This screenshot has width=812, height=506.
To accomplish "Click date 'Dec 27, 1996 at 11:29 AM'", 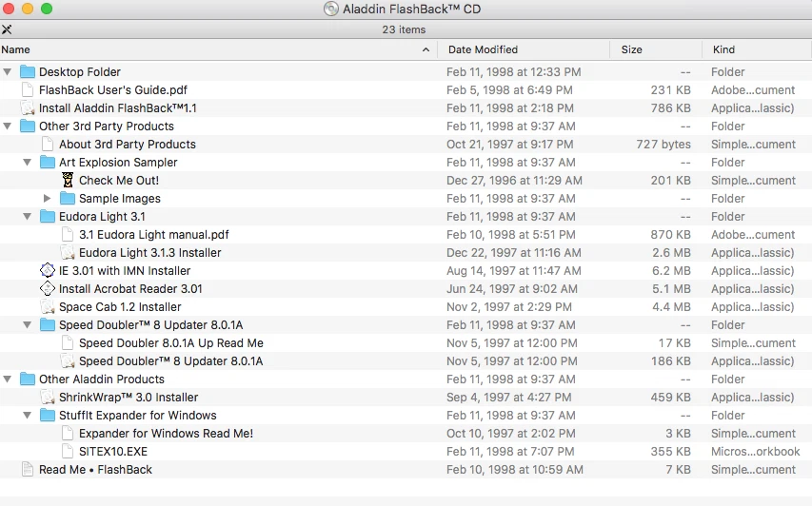I will [514, 181].
